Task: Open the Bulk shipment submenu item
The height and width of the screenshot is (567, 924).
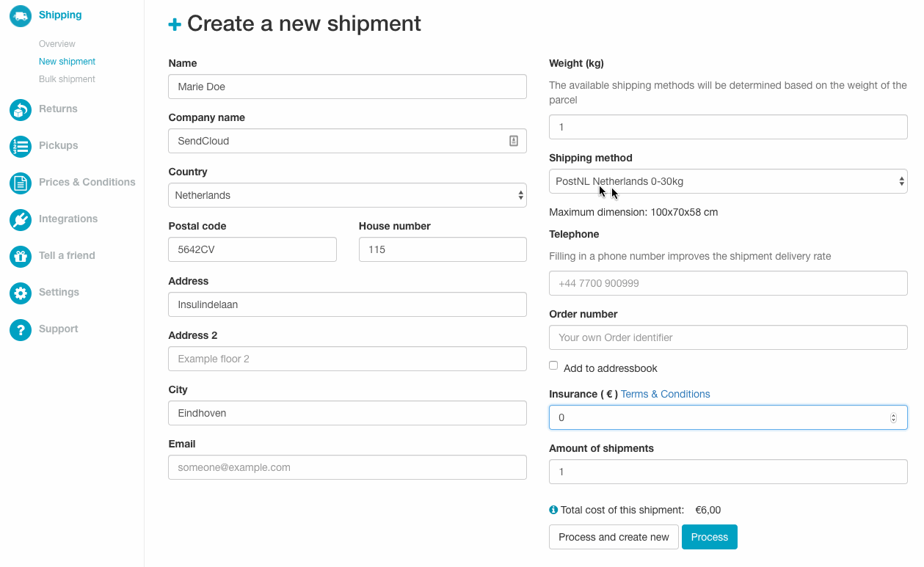Action: tap(67, 79)
